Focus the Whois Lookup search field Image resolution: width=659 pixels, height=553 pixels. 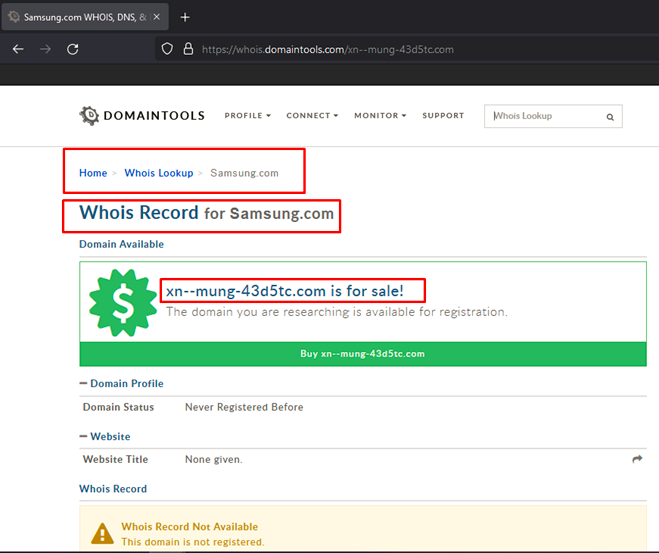pos(553,116)
